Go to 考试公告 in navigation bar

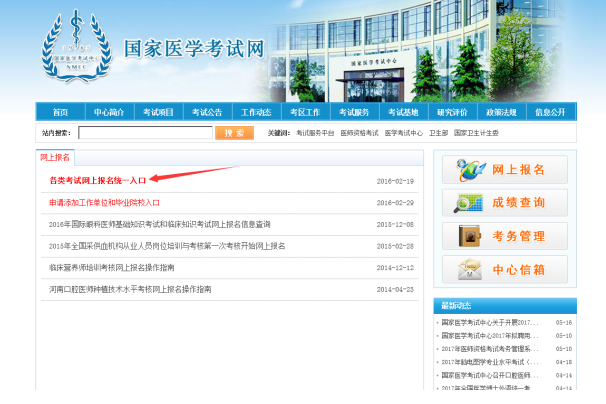point(207,112)
